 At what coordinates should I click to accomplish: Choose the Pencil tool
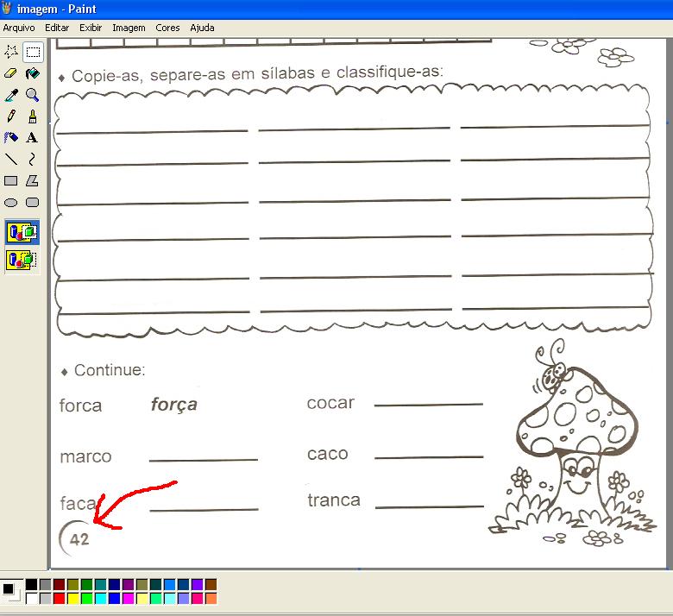(10, 116)
